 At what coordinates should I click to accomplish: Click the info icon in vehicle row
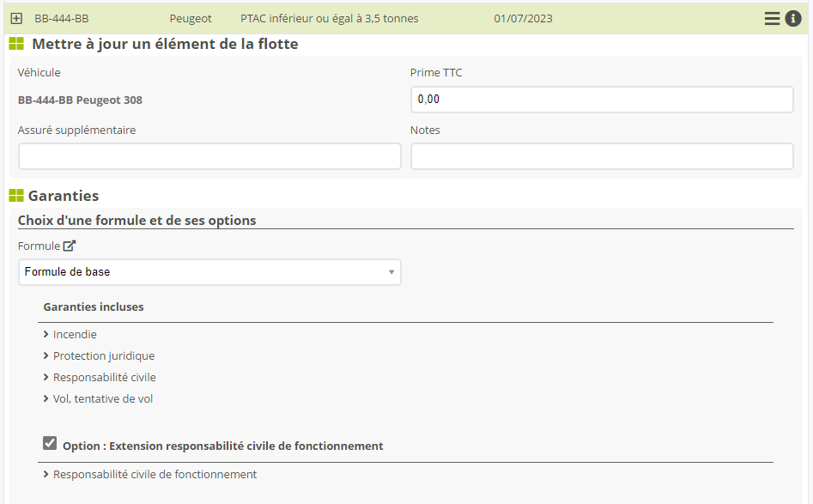point(793,18)
